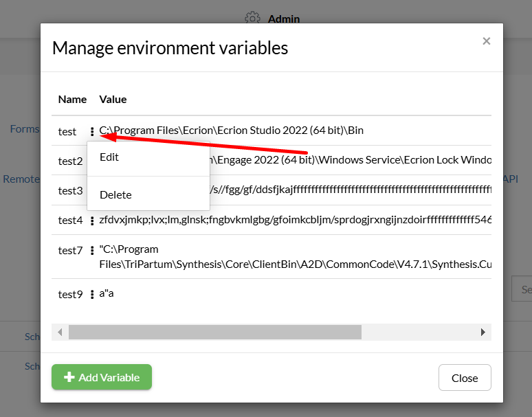Click the TriPartum Synthesis path value
532x417 pixels.
295,257
